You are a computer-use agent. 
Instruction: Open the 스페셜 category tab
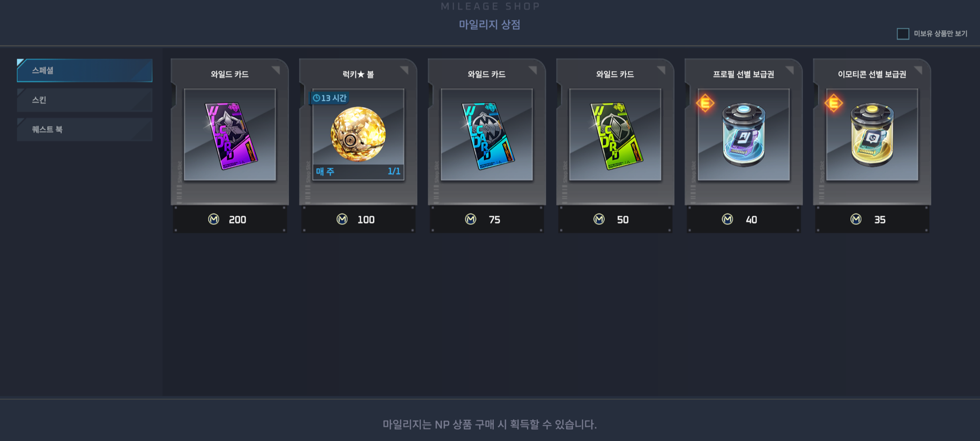click(x=85, y=70)
